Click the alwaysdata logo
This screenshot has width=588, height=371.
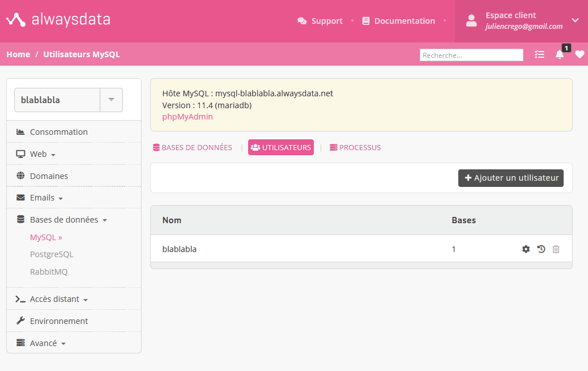58,20
